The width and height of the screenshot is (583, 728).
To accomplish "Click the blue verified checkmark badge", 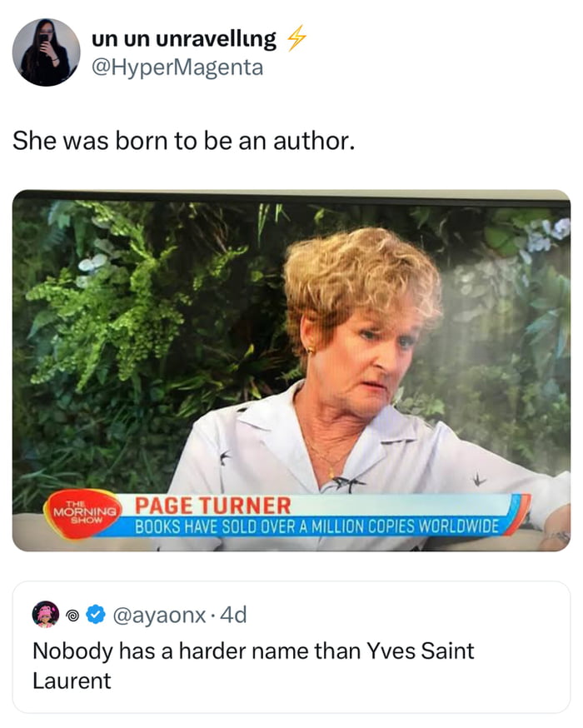I will coord(96,616).
